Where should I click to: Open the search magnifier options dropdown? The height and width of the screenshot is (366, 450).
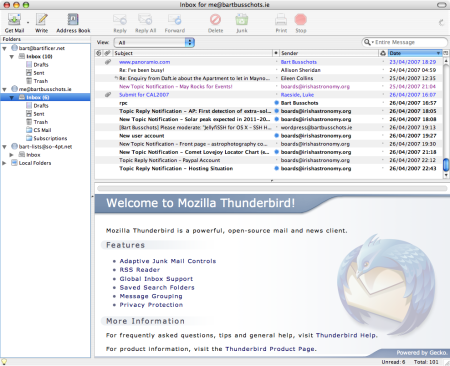[368, 42]
